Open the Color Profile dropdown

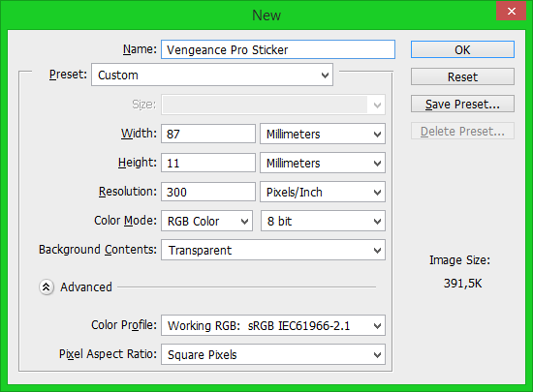click(x=273, y=325)
